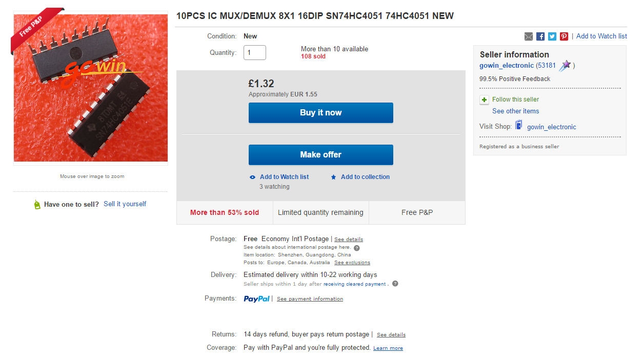
Task: Open See payment information link
Action: (x=310, y=299)
